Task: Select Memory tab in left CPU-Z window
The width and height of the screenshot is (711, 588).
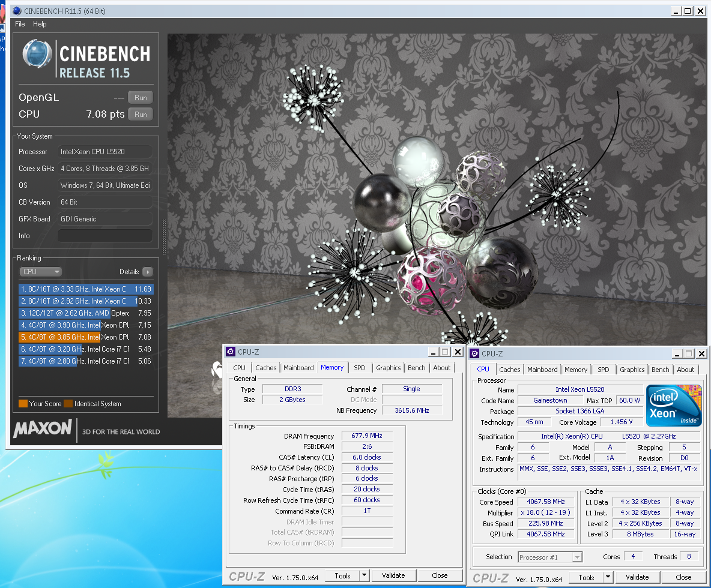Action: (332, 367)
